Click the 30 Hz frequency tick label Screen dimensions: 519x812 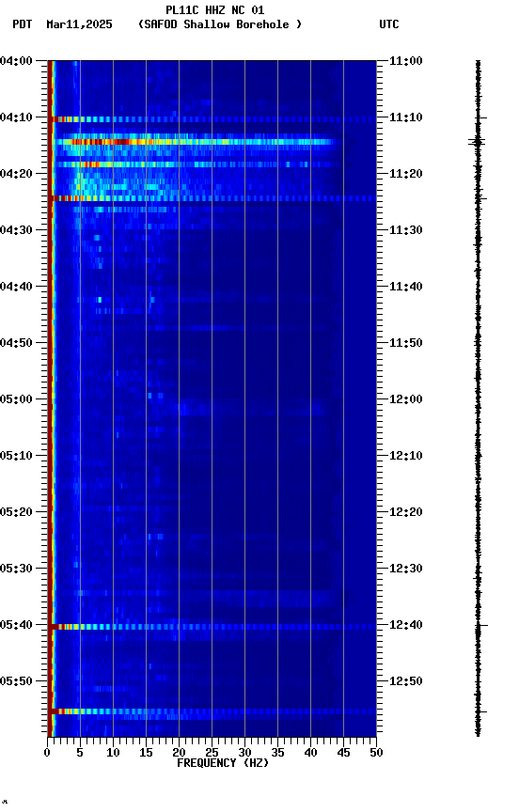pyautogui.click(x=244, y=753)
